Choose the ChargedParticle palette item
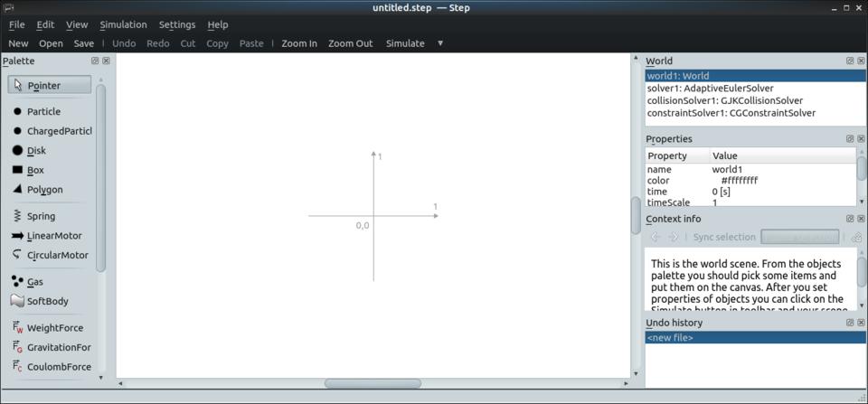 [x=52, y=131]
